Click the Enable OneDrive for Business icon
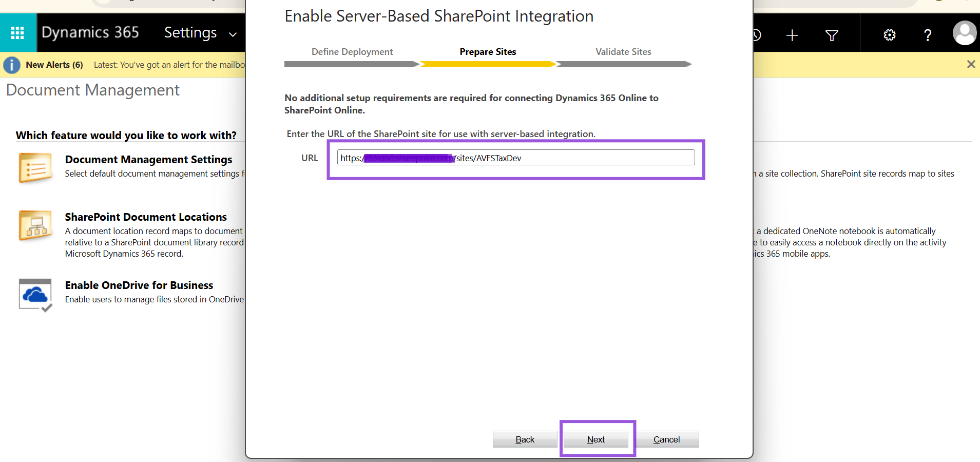This screenshot has height=462, width=980. 35,295
